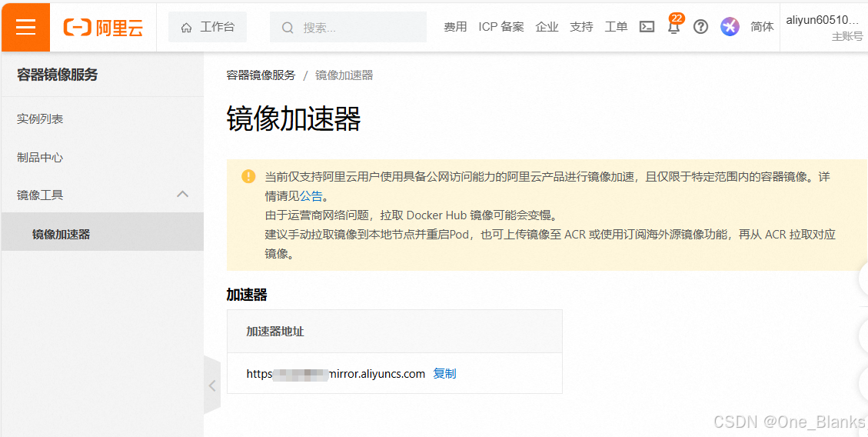Launch the Cloud Shell terminal icon
Screen dimensions: 868x437
(647, 27)
